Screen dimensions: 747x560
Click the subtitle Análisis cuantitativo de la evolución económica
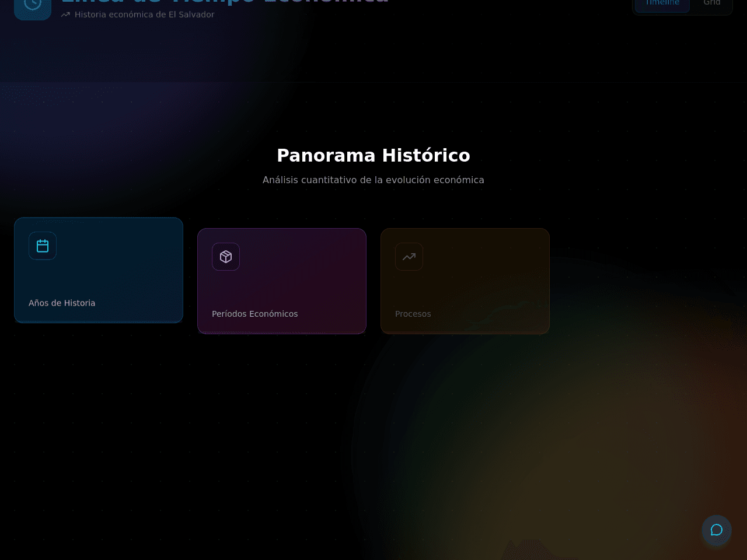tap(373, 180)
